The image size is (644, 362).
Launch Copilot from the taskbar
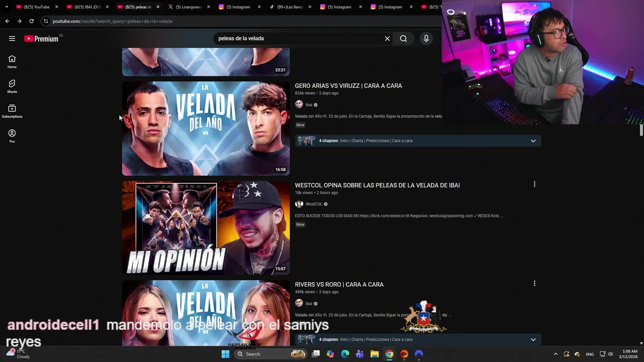330,354
